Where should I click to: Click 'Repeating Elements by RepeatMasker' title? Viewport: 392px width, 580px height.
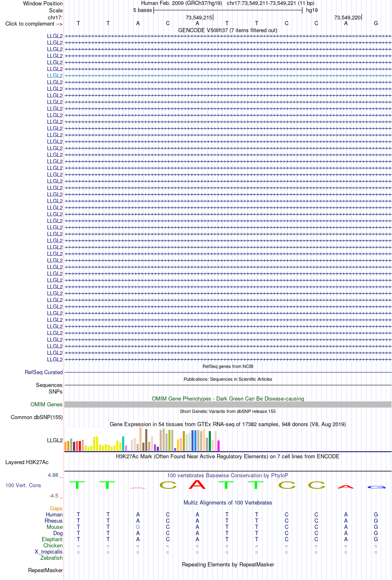[x=228, y=564]
